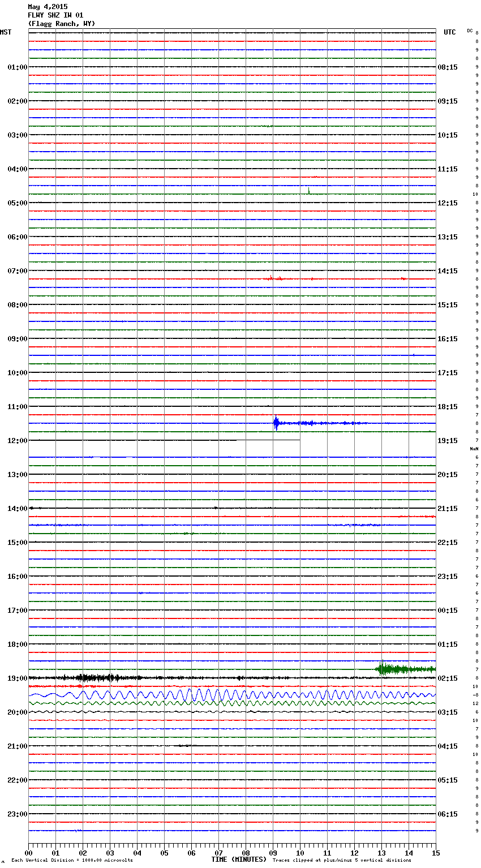
Task: Click the 07:00 MST time label
Action: pos(17,271)
